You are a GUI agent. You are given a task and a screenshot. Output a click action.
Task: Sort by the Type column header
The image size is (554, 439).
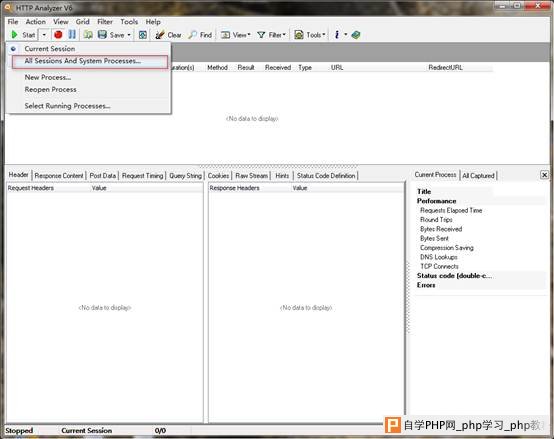coord(305,67)
